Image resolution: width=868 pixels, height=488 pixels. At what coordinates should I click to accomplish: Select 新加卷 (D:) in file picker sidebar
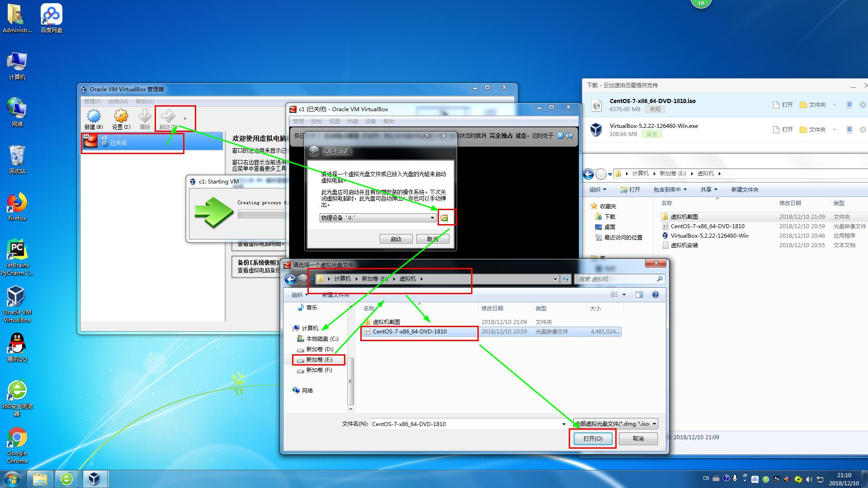(315, 349)
